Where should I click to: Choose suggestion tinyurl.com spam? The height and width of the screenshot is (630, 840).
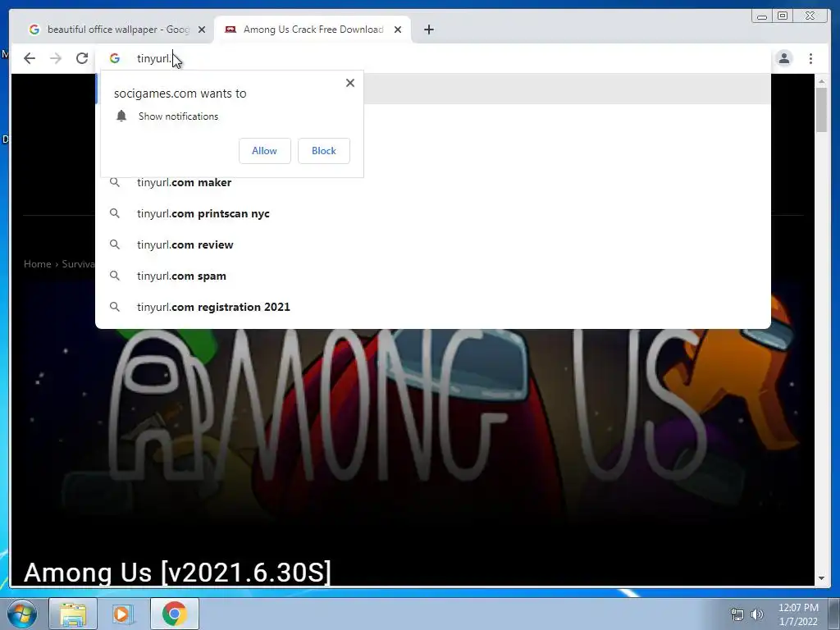point(433,276)
